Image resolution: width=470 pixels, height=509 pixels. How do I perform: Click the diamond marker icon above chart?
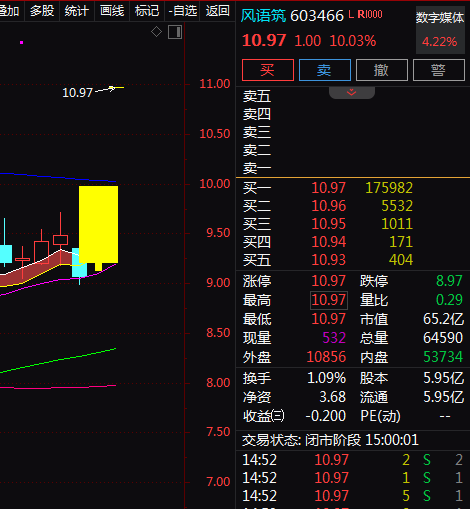(156, 32)
